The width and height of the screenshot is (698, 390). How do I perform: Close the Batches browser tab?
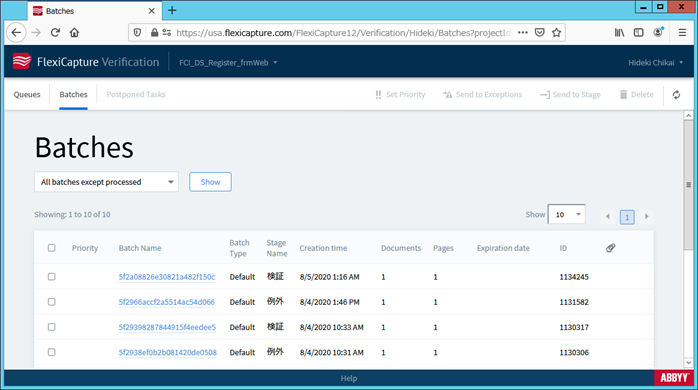pos(151,11)
